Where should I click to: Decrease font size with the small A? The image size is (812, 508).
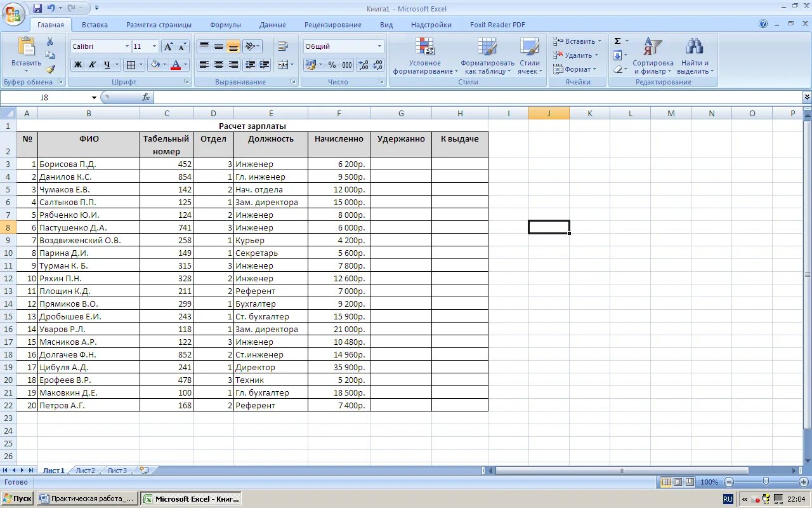182,46
